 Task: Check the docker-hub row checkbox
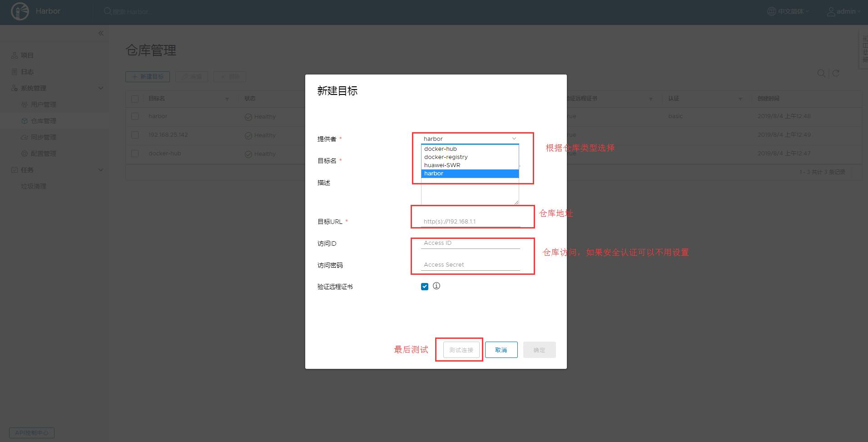click(135, 154)
